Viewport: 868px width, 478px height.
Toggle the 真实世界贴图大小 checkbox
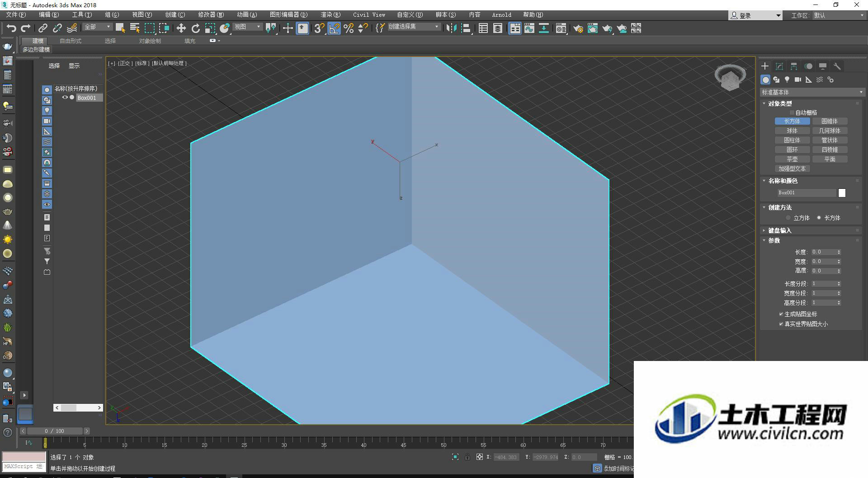point(781,324)
